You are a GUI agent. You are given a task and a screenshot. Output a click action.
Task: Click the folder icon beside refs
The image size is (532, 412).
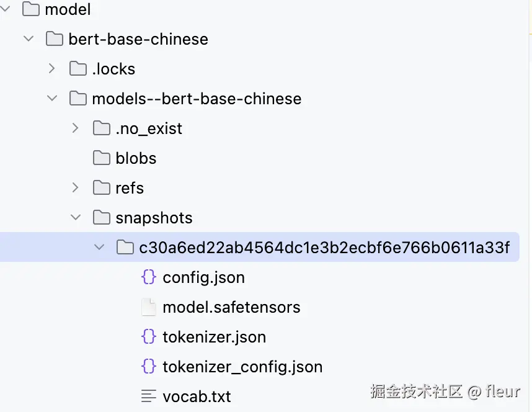pyautogui.click(x=101, y=188)
